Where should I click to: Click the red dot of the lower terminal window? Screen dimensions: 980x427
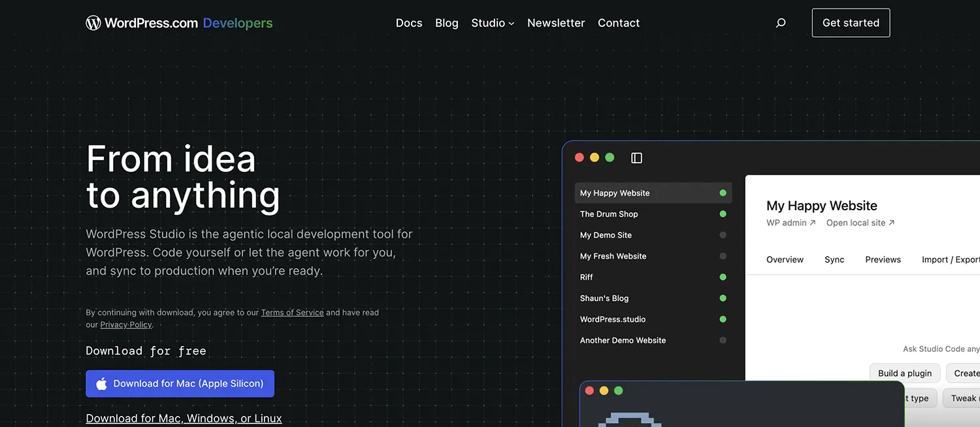589,390
